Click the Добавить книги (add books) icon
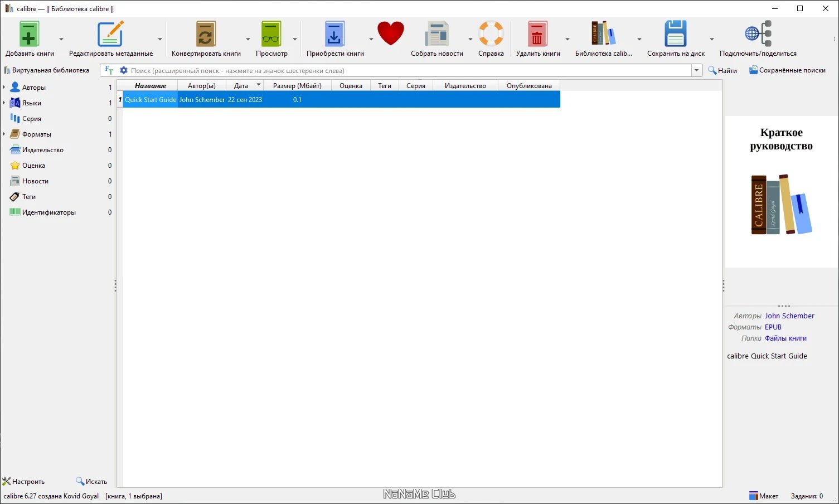 click(29, 35)
